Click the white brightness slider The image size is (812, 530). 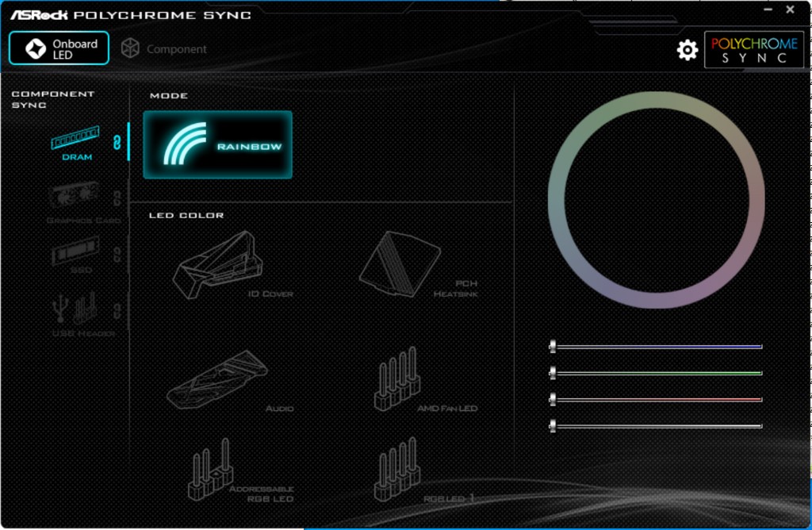(656, 426)
